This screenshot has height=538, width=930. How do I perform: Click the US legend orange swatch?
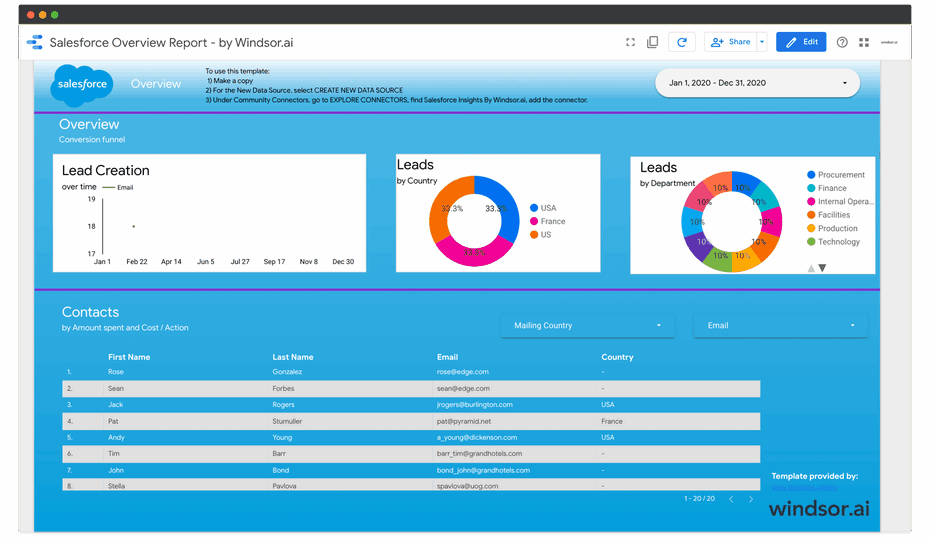pos(534,235)
